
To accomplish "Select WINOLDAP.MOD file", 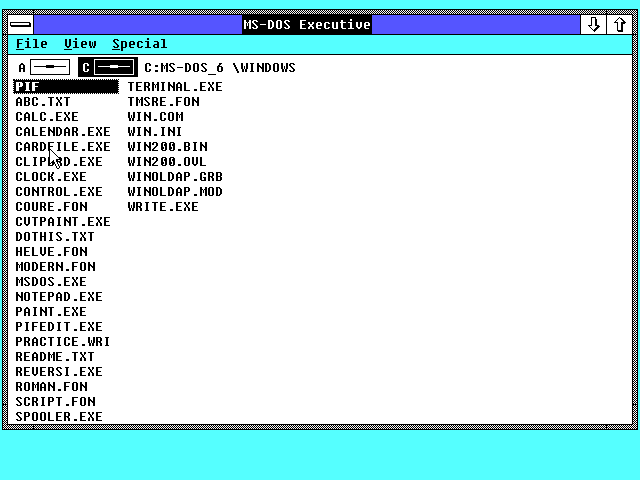I will 175,192.
